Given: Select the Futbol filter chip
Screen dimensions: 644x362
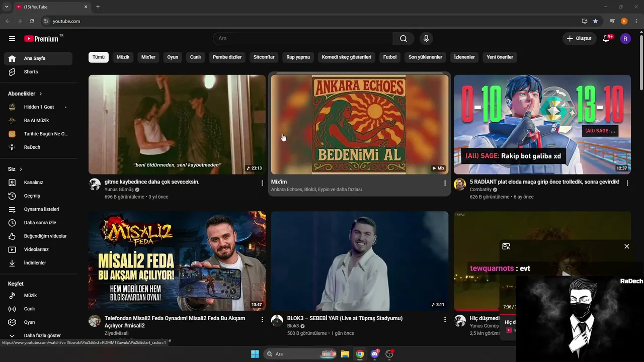Looking at the screenshot, I should [x=390, y=57].
